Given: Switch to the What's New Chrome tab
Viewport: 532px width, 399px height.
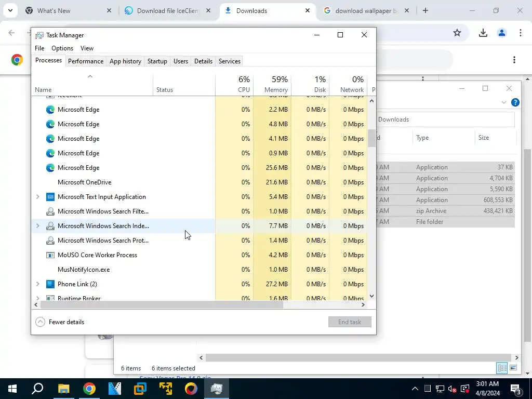Looking at the screenshot, I should tap(69, 11).
